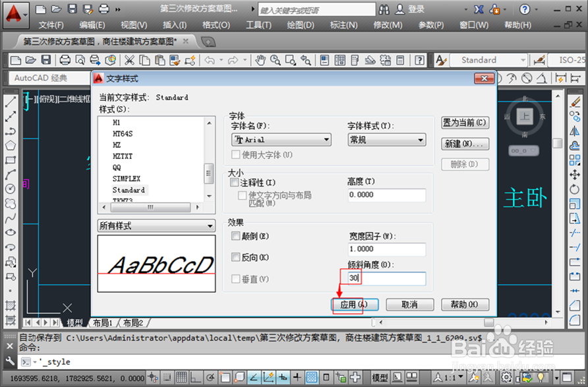
Task: Click the 取消 cancel button
Action: point(410,305)
